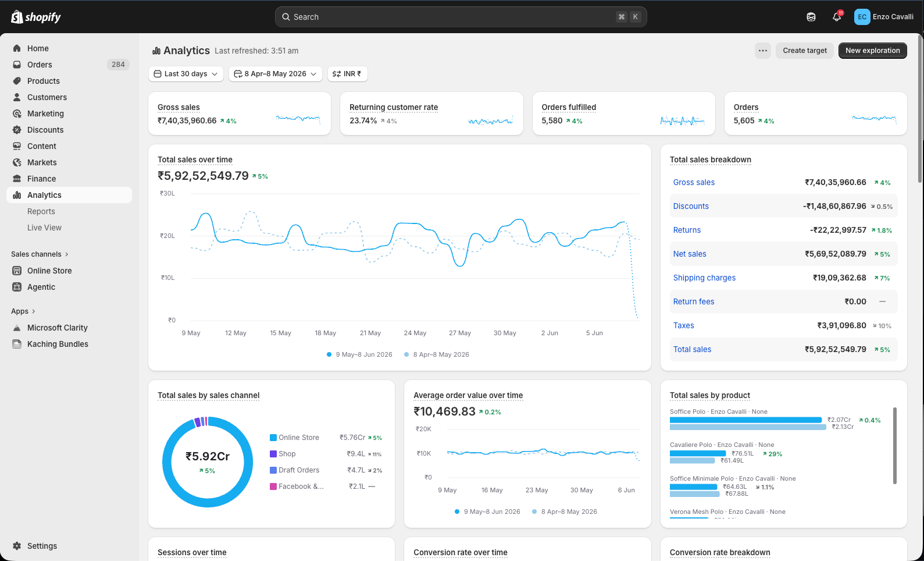924x561 pixels.
Task: Click the Facebook legend color swatch
Action: click(273, 487)
